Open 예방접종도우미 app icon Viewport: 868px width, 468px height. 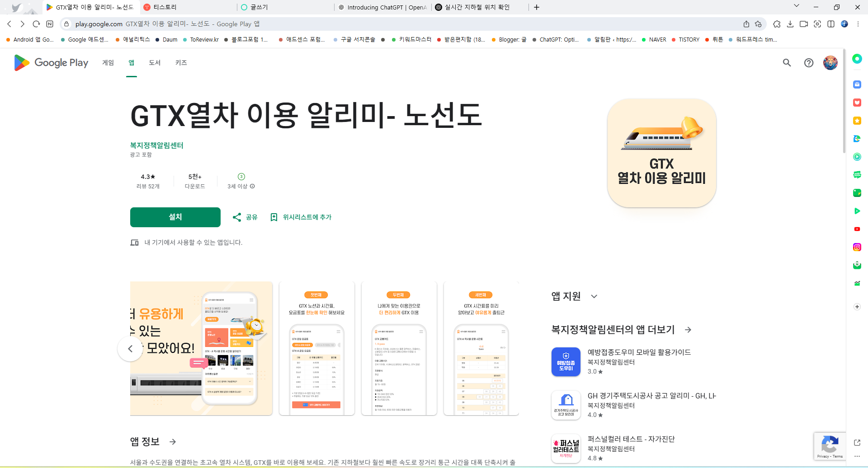coord(566,362)
